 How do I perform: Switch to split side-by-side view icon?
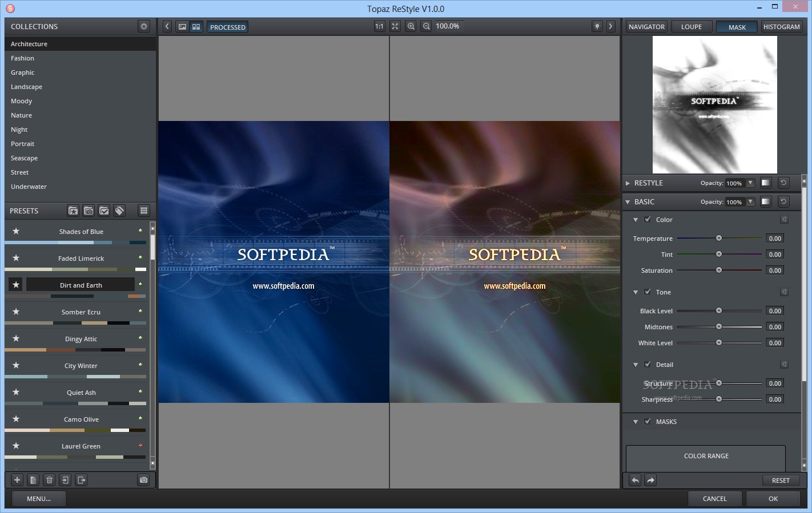click(196, 27)
